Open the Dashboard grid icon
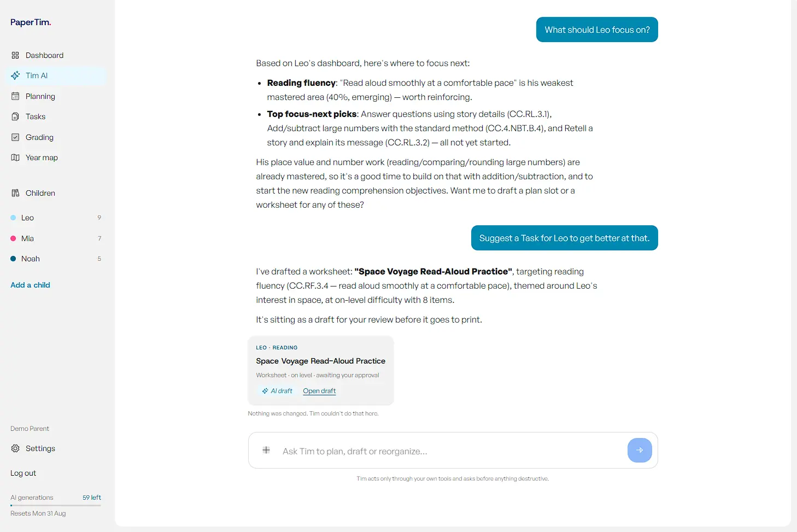This screenshot has width=797, height=532. tap(15, 55)
